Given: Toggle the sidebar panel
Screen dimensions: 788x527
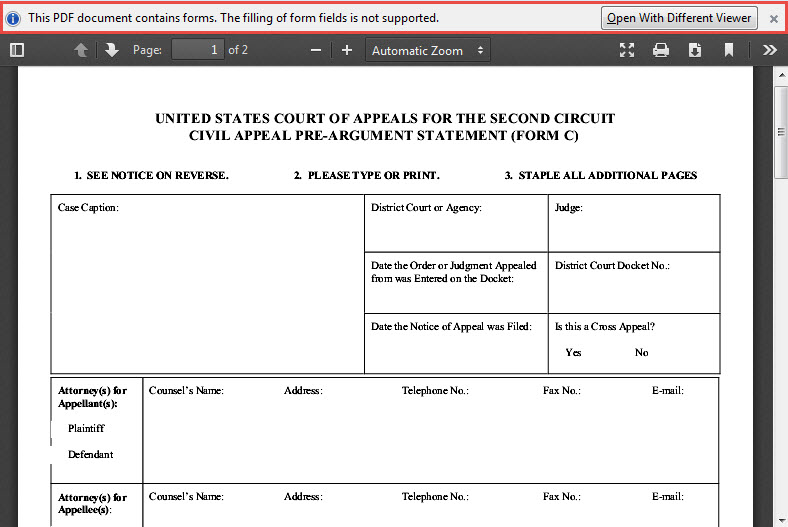Looking at the screenshot, I should [17, 50].
